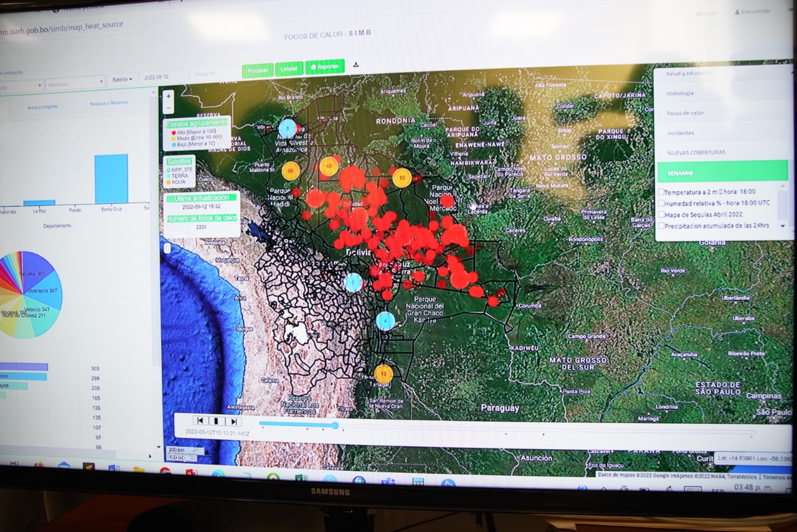The width and height of the screenshot is (797, 532).
Task: Open the Areas protegidas tab
Action: click(42, 107)
